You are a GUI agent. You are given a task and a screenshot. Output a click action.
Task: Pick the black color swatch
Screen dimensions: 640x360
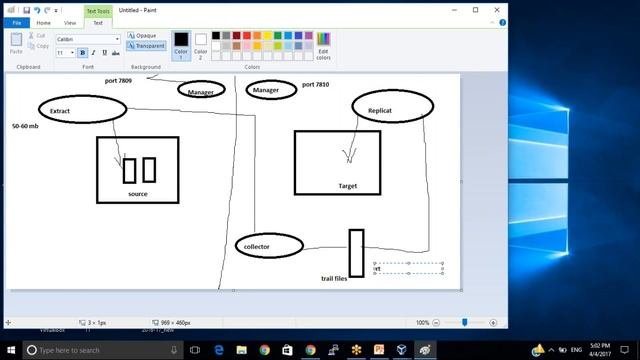coord(216,36)
